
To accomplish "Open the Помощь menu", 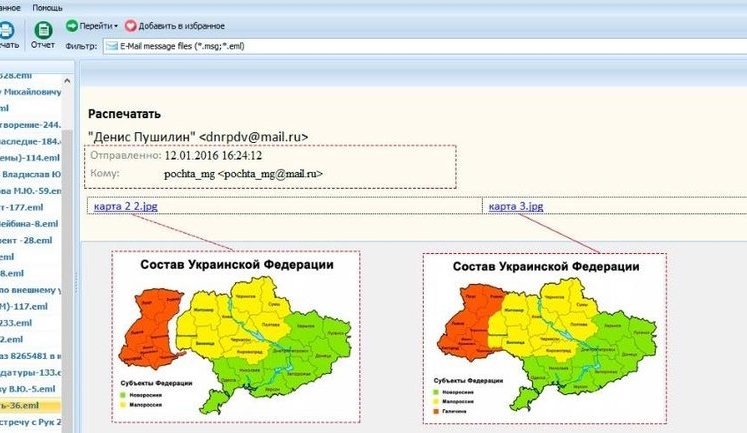I will (47, 8).
